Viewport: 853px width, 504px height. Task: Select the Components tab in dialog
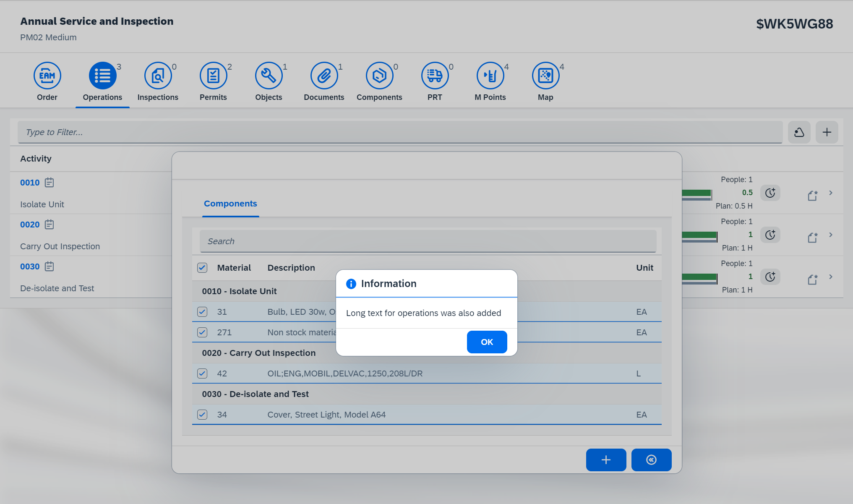tap(230, 204)
